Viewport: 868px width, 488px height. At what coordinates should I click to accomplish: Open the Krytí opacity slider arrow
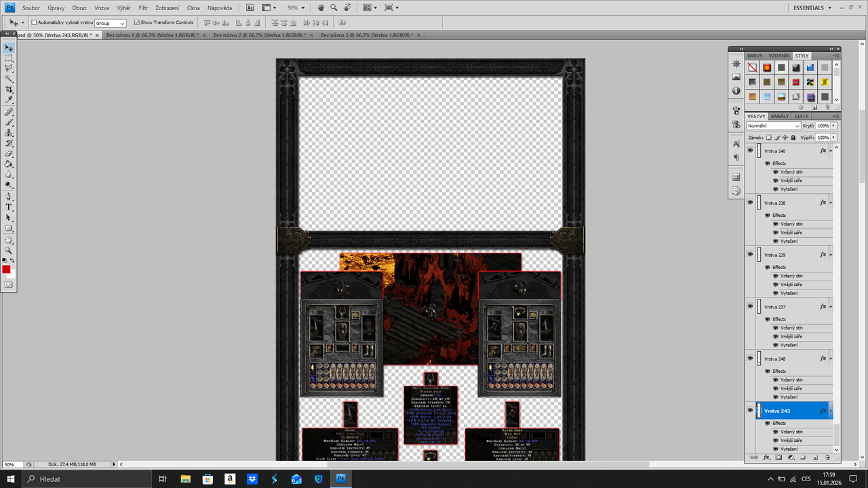tap(833, 126)
